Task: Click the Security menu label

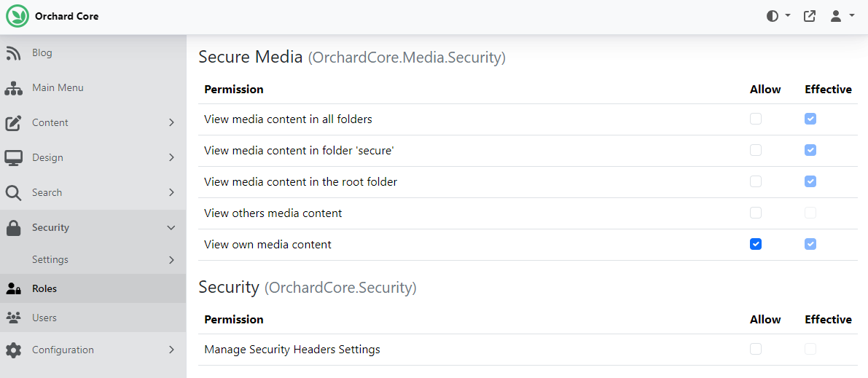Action: pos(50,227)
